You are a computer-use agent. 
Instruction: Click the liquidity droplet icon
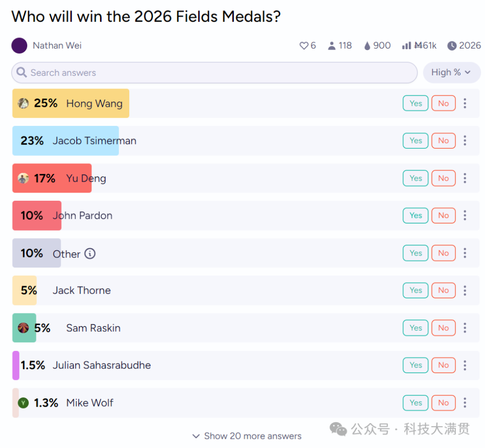(367, 46)
